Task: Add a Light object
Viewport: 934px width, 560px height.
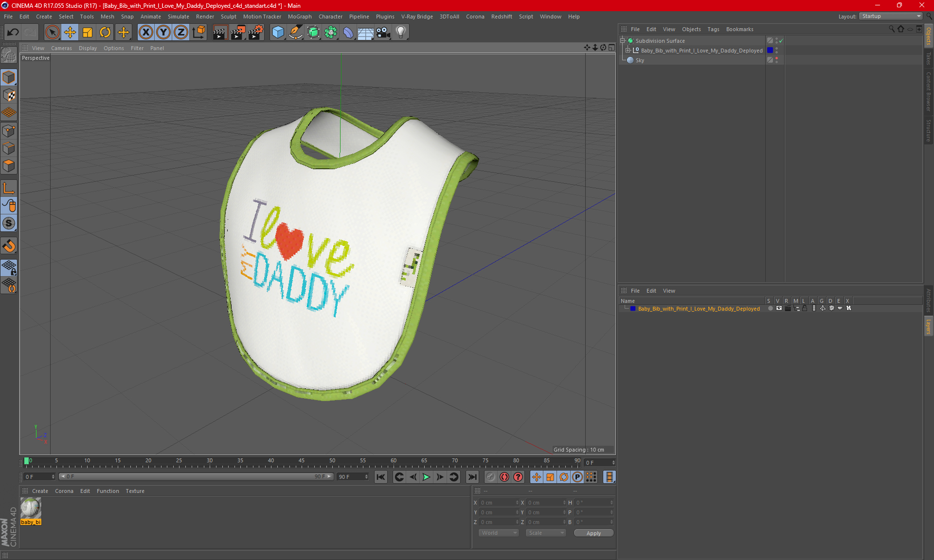Action: 401,33
